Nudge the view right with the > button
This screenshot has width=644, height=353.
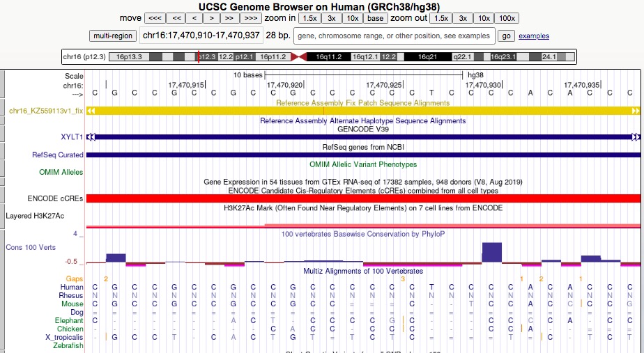coord(211,18)
